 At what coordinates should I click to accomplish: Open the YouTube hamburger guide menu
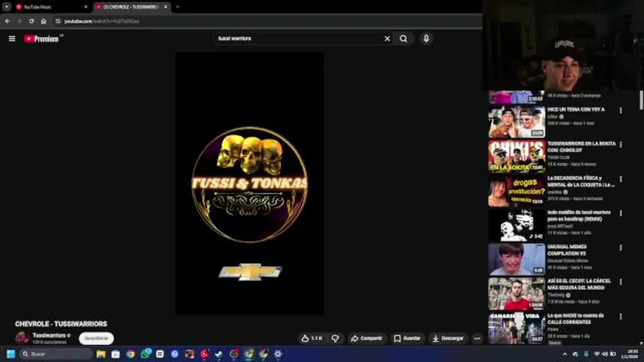[12, 39]
